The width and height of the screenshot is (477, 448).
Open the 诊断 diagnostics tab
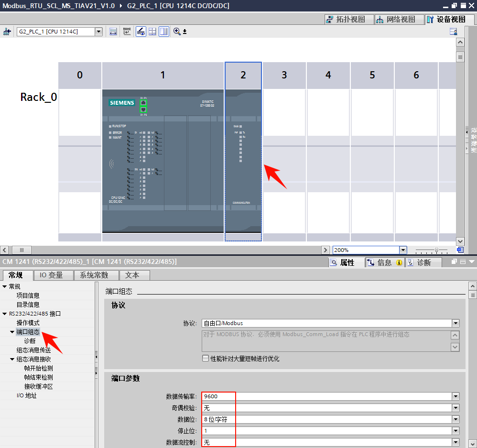pyautogui.click(x=424, y=262)
